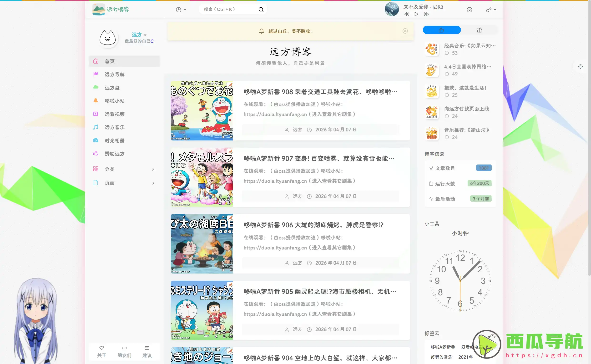
Task: Click the 远方博客 logo in header
Action: tap(111, 9)
